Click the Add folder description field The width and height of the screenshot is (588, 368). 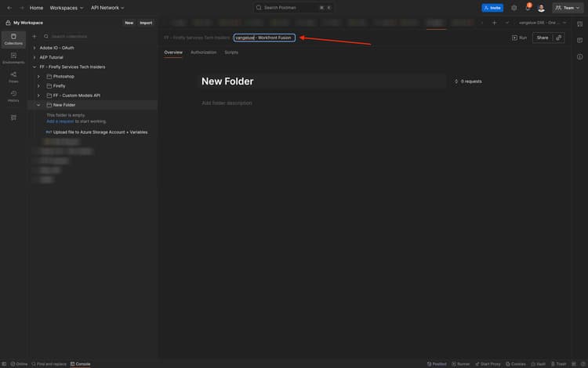[227, 103]
